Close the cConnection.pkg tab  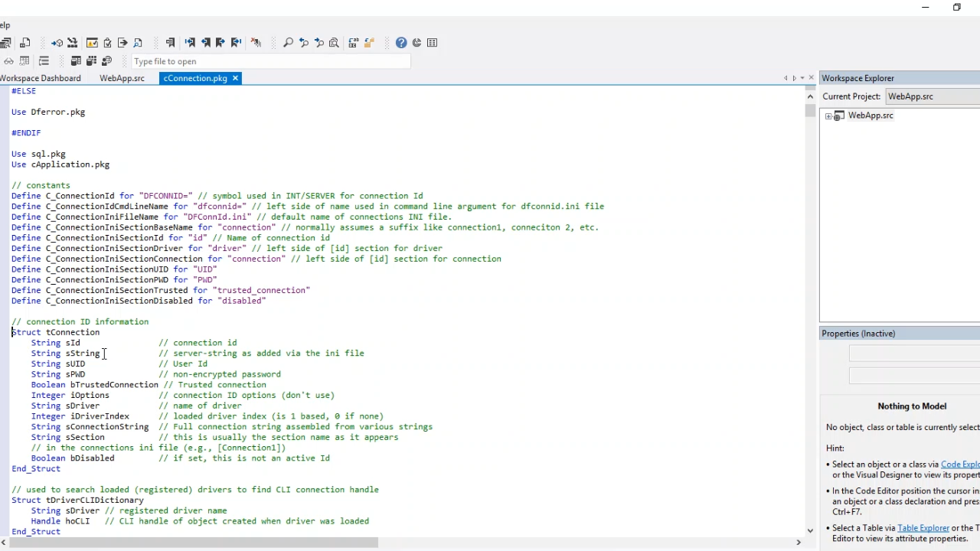point(236,78)
